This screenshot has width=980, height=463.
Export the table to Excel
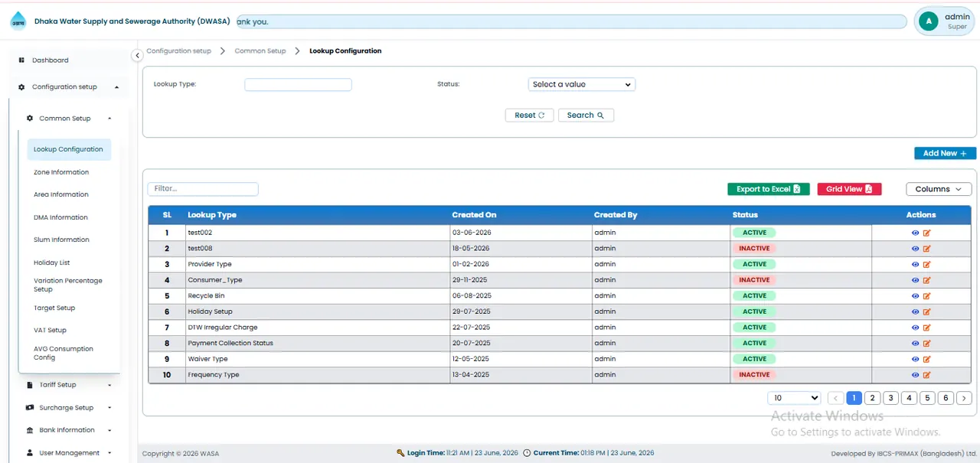click(x=768, y=189)
